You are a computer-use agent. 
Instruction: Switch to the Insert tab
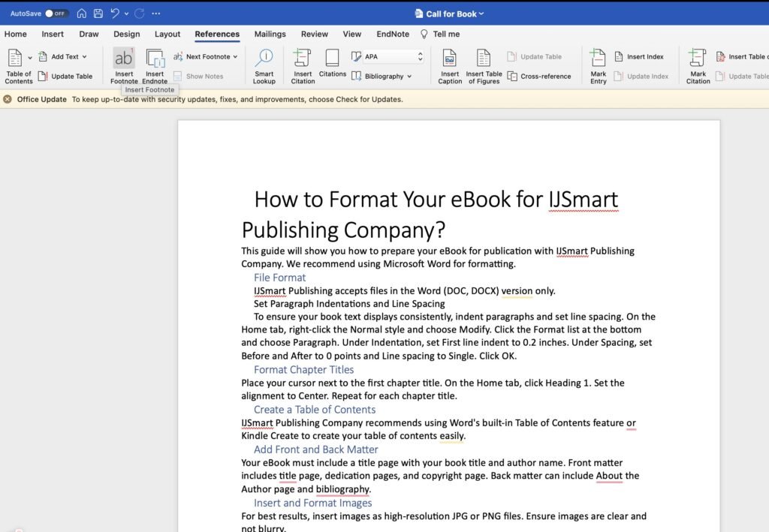53,35
